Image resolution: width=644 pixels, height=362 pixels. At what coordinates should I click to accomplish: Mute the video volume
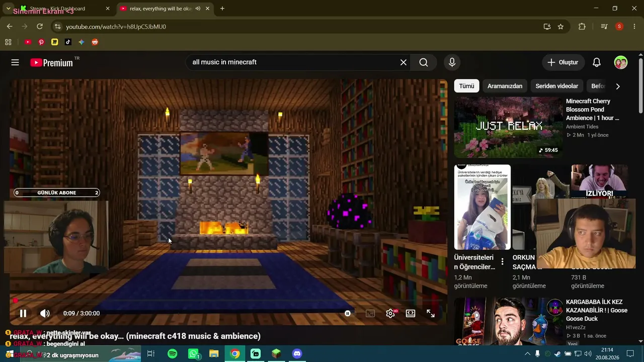pyautogui.click(x=45, y=313)
